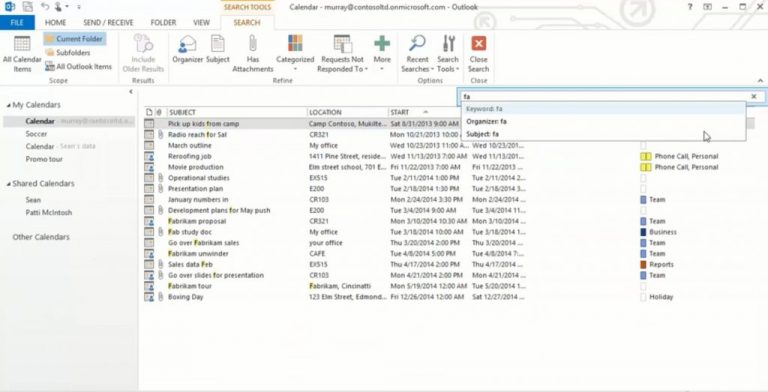Choose the 'Organizer: fa' suggestion
Image resolution: width=768 pixels, height=392 pixels.
(603, 122)
